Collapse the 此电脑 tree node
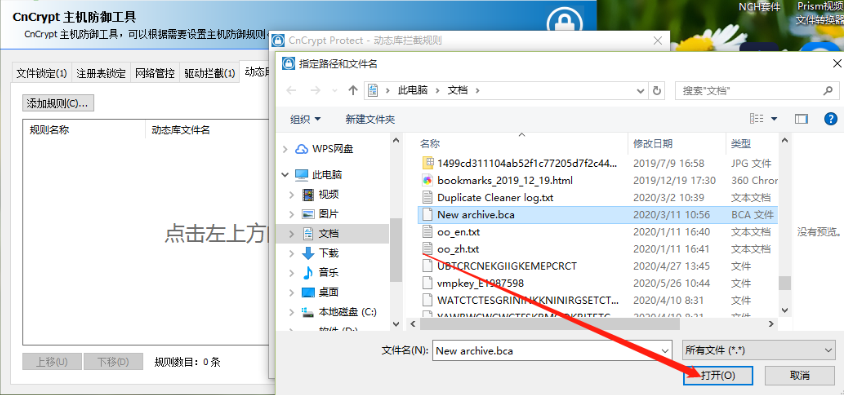This screenshot has height=395, width=846. (x=285, y=175)
